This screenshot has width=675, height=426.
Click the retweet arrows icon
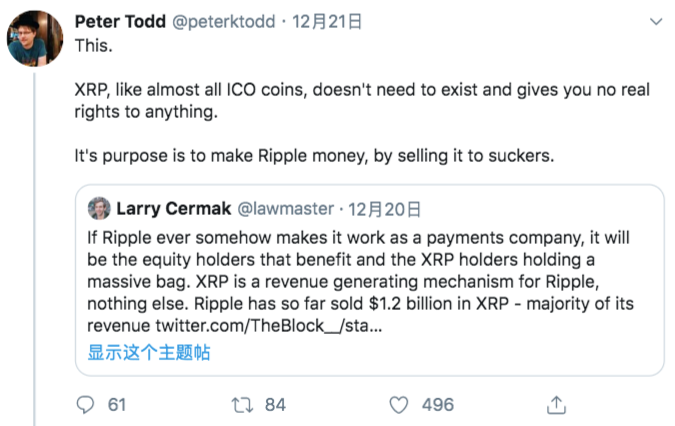tap(242, 405)
